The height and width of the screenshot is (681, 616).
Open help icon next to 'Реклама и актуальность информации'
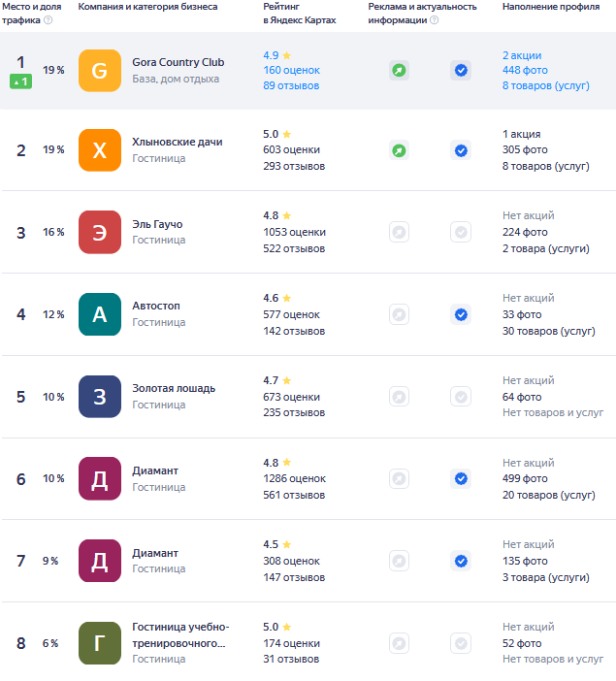[x=434, y=20]
